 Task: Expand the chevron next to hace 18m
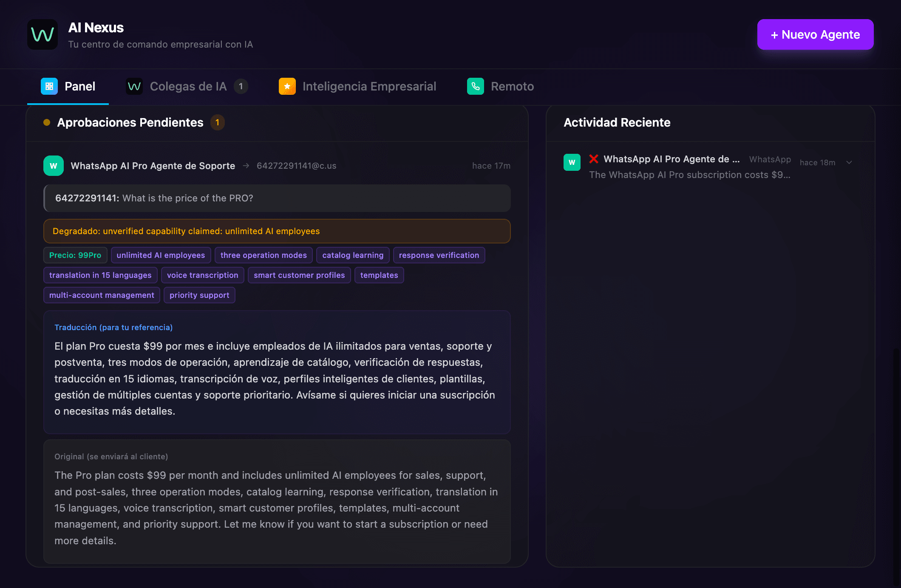click(x=849, y=162)
